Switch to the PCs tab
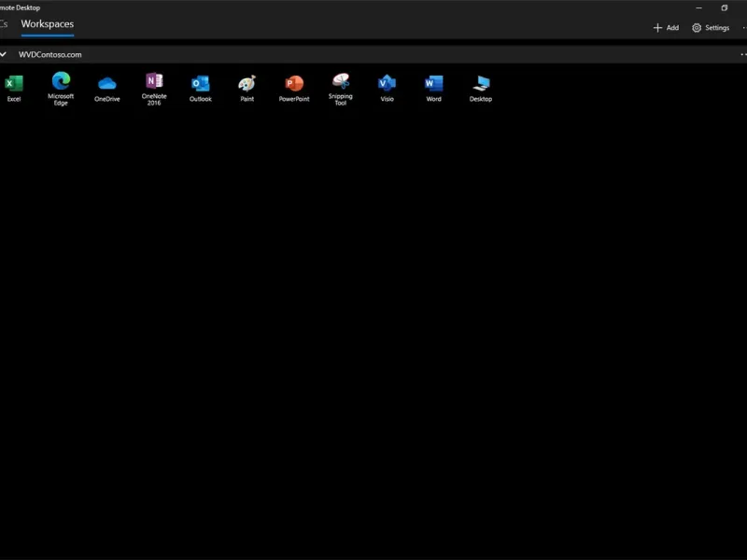 click(x=4, y=24)
